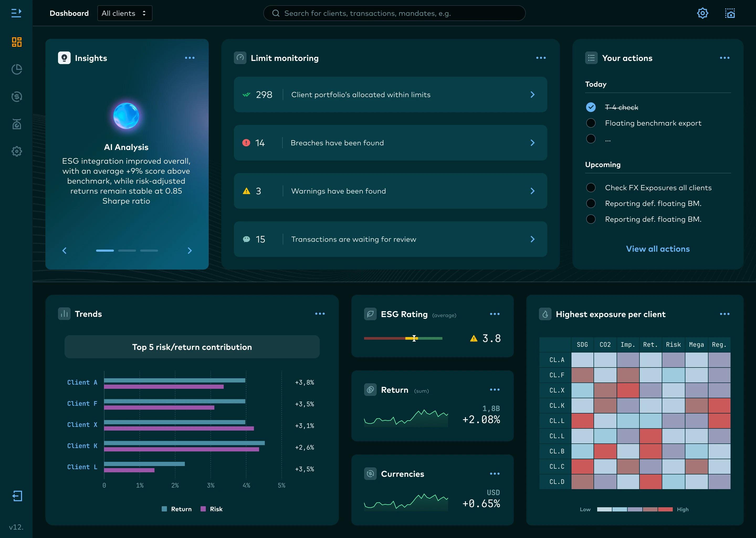Open the Trends panel three-dot menu
756x538 pixels.
[x=320, y=314]
